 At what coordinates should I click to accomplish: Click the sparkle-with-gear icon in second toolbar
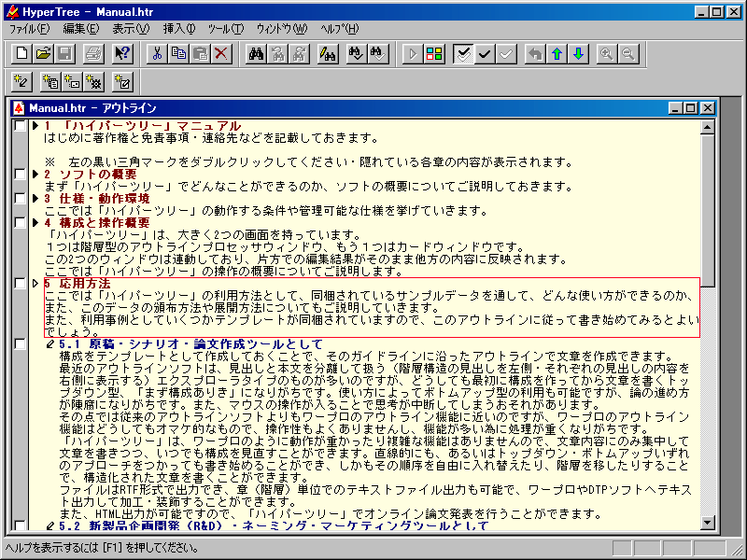(93, 82)
